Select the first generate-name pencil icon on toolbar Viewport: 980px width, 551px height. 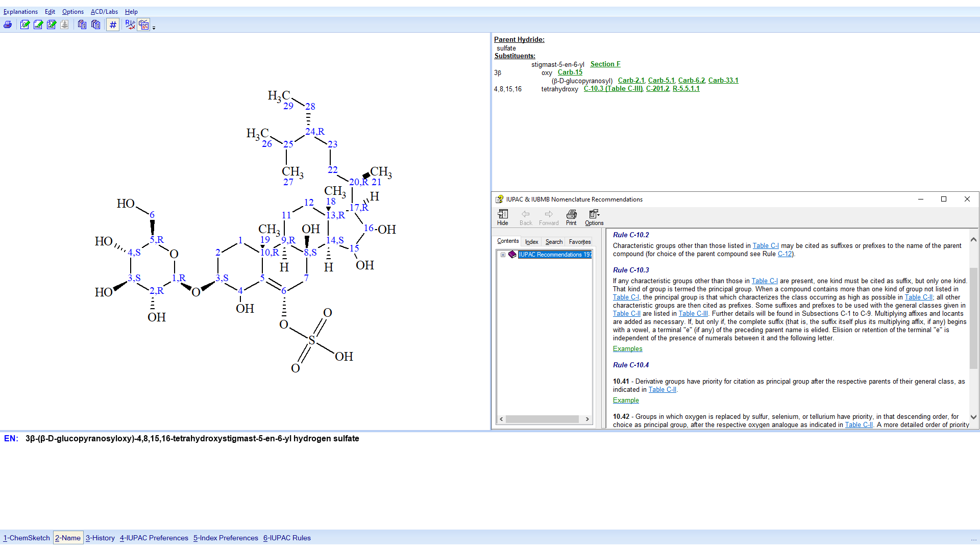click(24, 24)
